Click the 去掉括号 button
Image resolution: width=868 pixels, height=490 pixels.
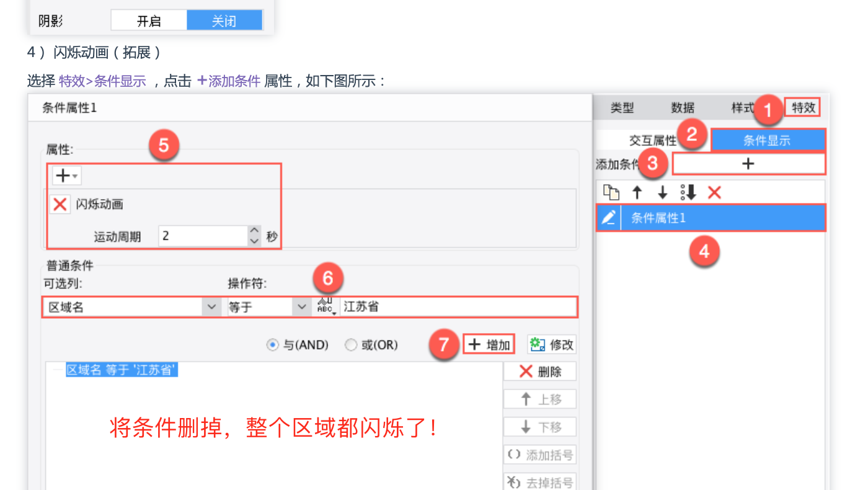pos(540,482)
